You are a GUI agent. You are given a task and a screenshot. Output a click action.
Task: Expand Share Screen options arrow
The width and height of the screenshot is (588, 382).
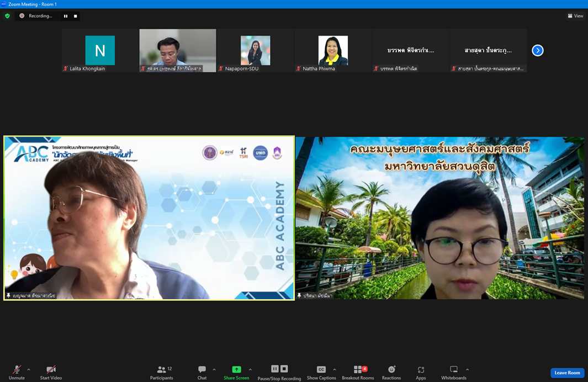pos(250,370)
